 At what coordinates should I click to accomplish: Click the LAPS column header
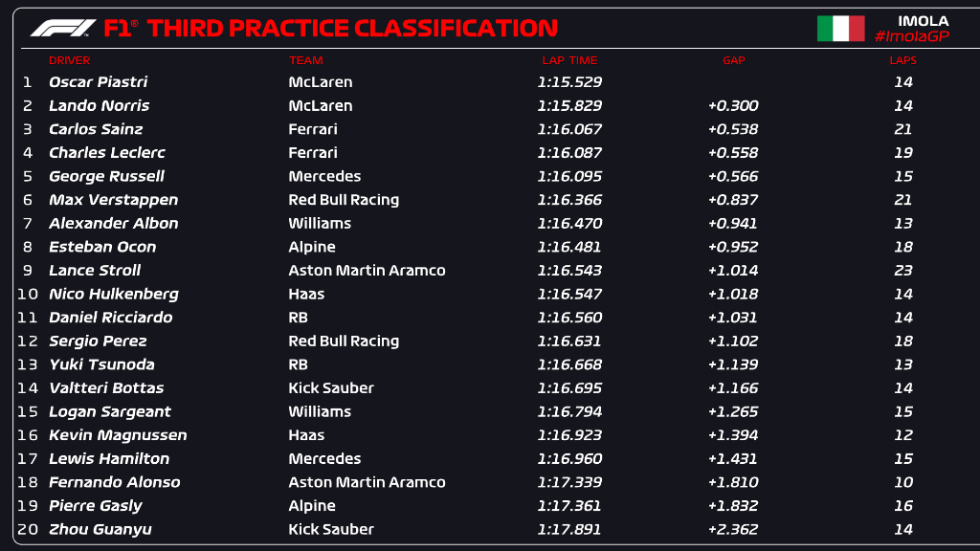click(x=903, y=60)
